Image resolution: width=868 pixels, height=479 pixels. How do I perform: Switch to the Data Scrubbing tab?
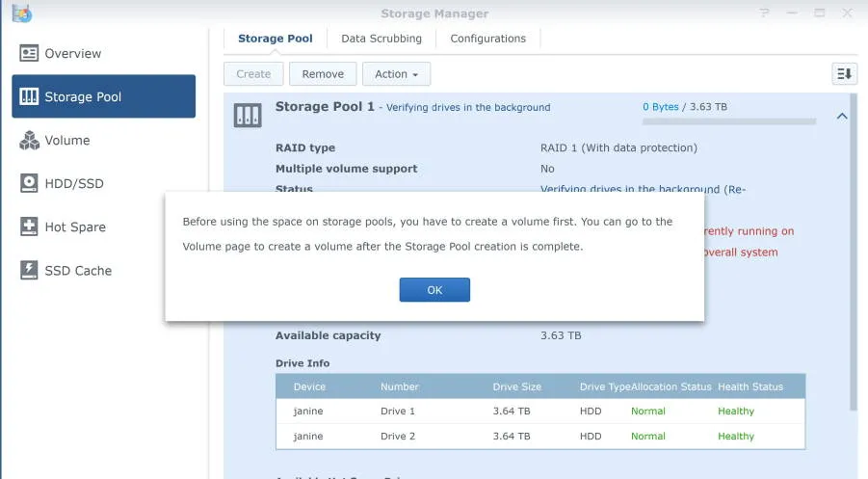[381, 39]
